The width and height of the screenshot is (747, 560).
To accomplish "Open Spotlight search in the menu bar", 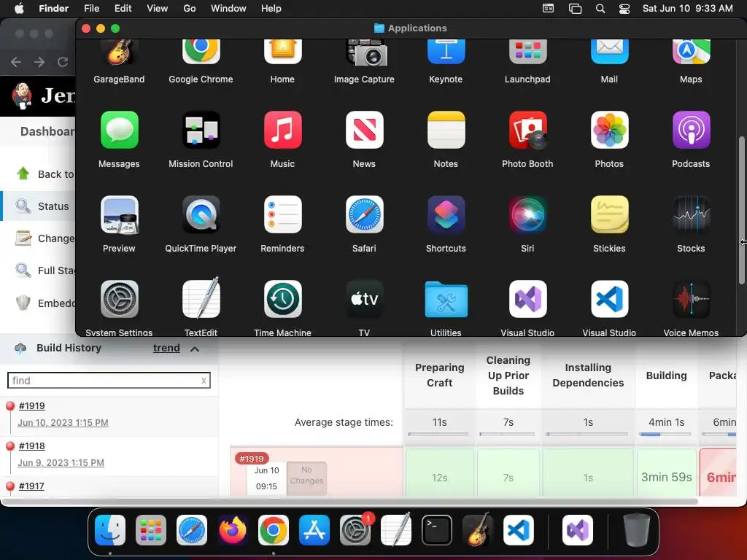I will pyautogui.click(x=600, y=9).
